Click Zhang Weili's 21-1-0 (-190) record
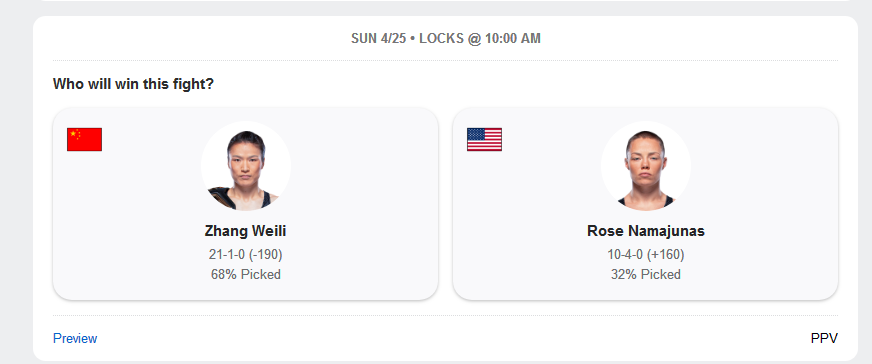 coord(246,255)
